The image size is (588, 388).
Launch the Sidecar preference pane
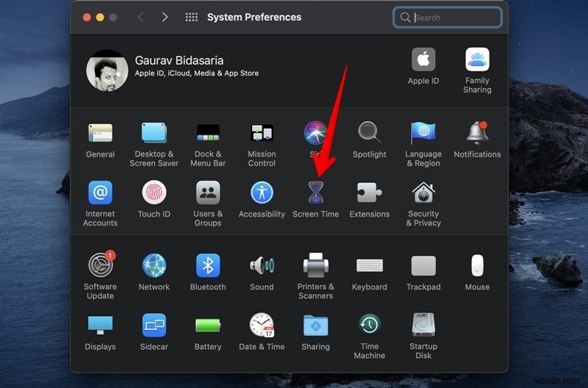[x=154, y=326]
